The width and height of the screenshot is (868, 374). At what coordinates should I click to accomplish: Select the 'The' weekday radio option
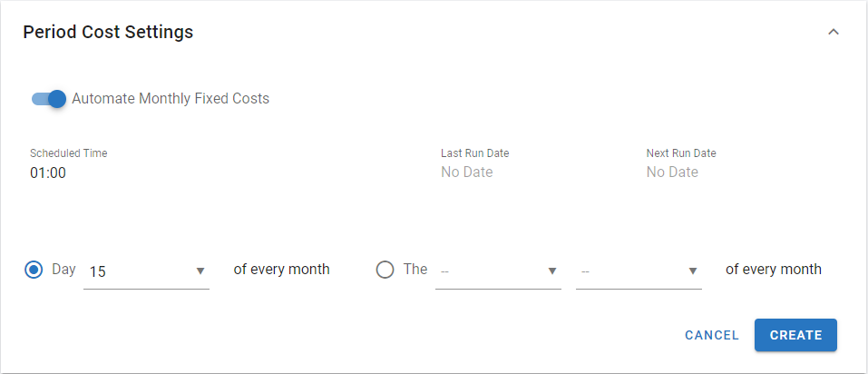click(x=385, y=270)
